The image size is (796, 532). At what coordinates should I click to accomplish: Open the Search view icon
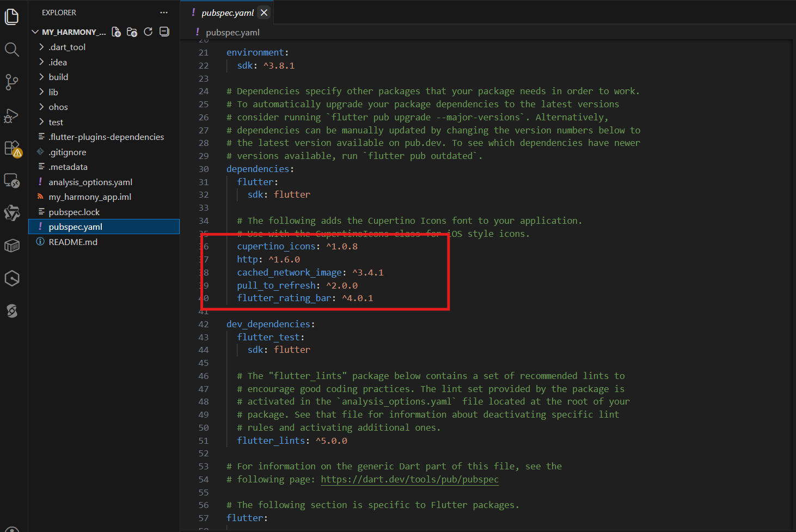12,50
